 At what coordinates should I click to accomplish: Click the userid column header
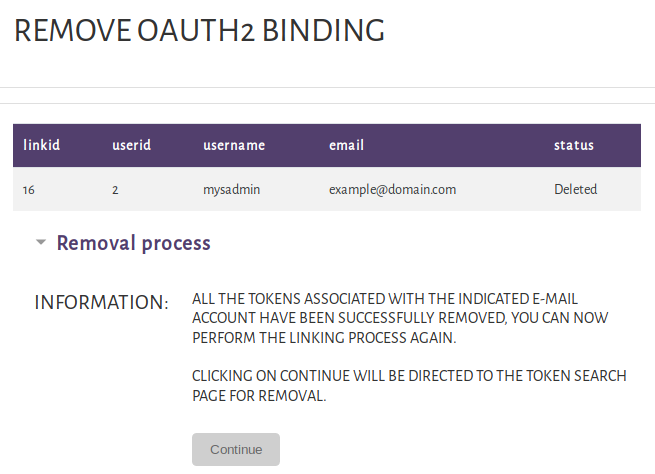(131, 145)
